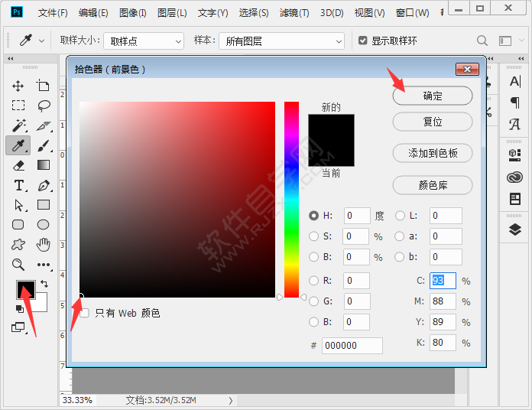Click the Add to Swatches button
The image size is (532, 410).
433,153
